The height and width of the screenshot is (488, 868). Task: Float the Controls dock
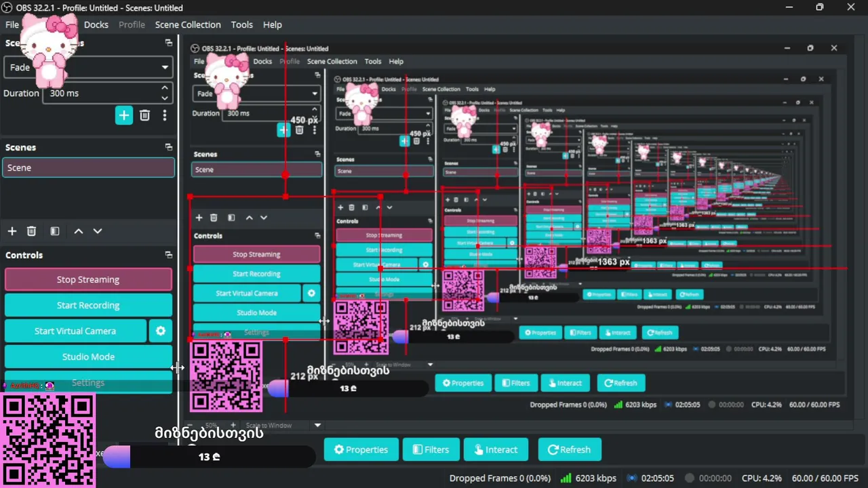coord(168,255)
